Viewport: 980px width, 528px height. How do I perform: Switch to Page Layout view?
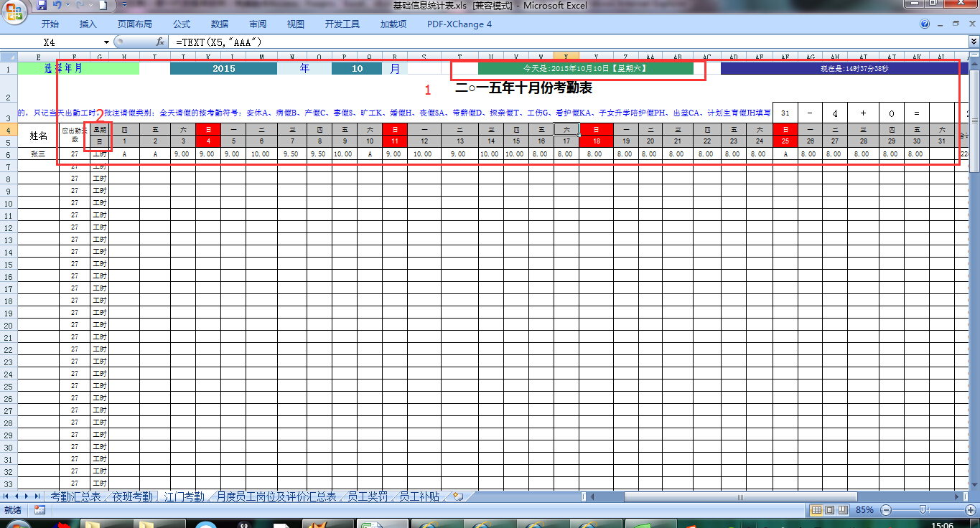coord(829,510)
